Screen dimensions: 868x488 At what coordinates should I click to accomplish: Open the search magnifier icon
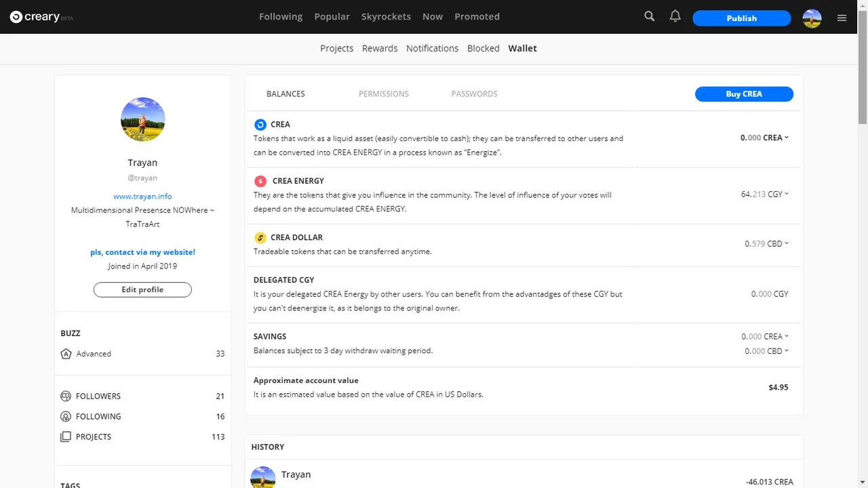[x=650, y=16]
